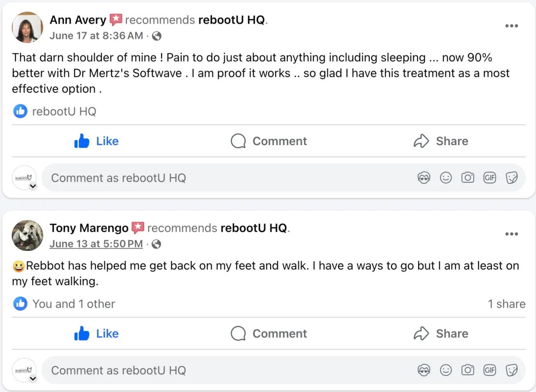The image size is (536, 392).
Task: Add a GIF in Ann Avery's comment box
Action: click(490, 178)
